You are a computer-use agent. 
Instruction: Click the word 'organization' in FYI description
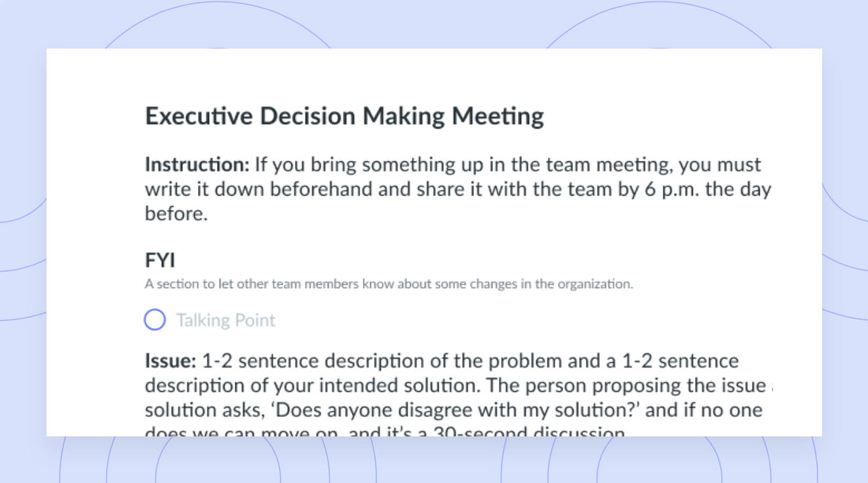[598, 285]
